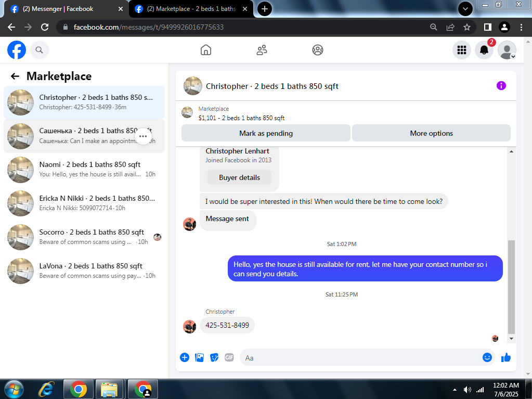Click the blue plus icon for more actions

[x=185, y=357]
